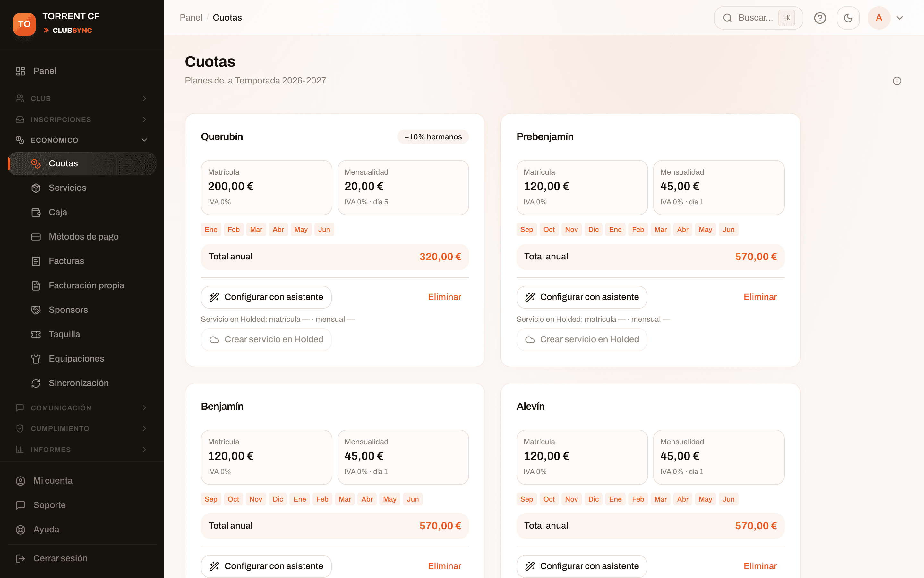924x578 pixels.
Task: Open Equipaciones menu item
Action: click(82, 359)
